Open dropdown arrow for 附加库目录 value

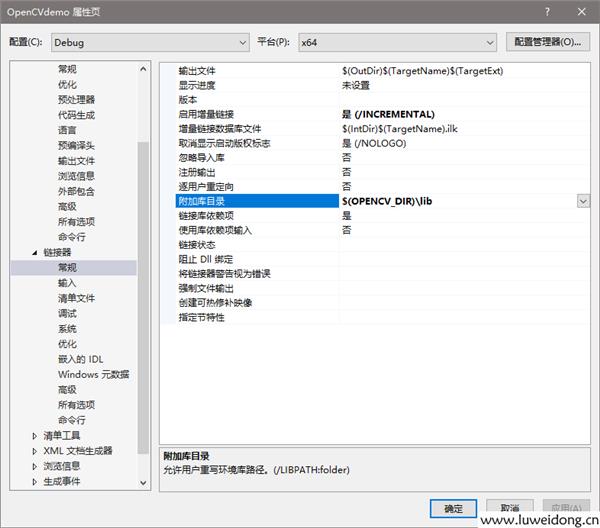582,201
